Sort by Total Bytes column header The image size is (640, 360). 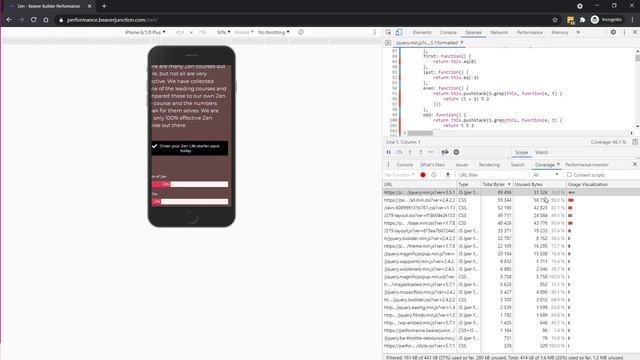coord(497,184)
